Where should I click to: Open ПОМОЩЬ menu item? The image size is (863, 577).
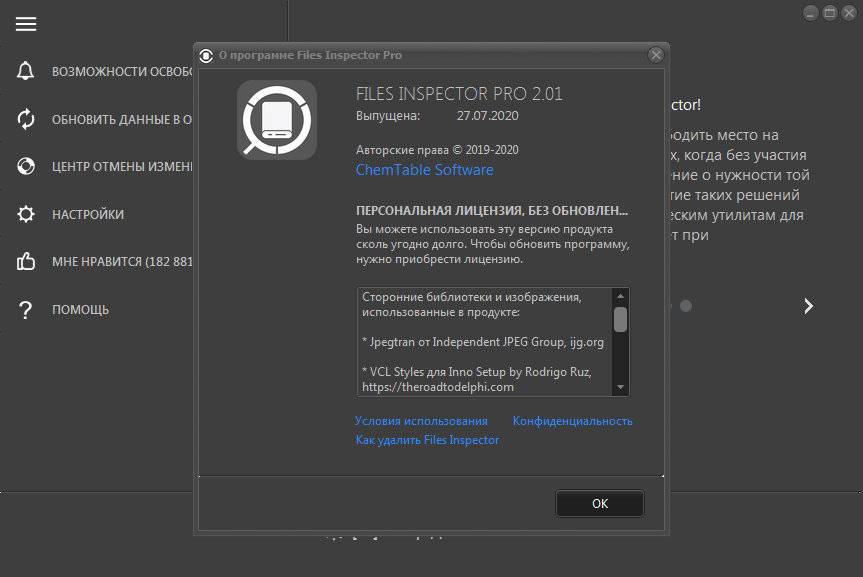tap(80, 309)
